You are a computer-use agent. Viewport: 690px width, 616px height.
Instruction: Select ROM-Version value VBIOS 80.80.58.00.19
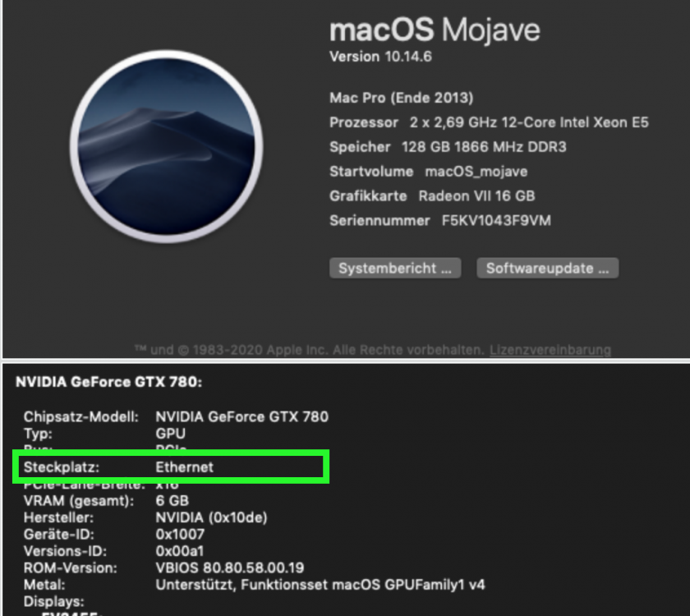click(x=230, y=568)
